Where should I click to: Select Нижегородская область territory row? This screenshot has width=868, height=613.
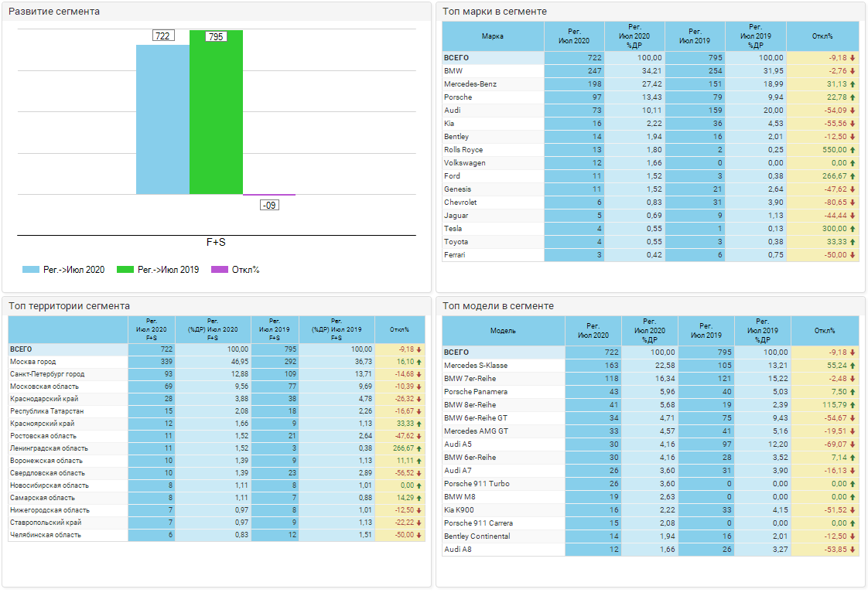pyautogui.click(x=217, y=510)
